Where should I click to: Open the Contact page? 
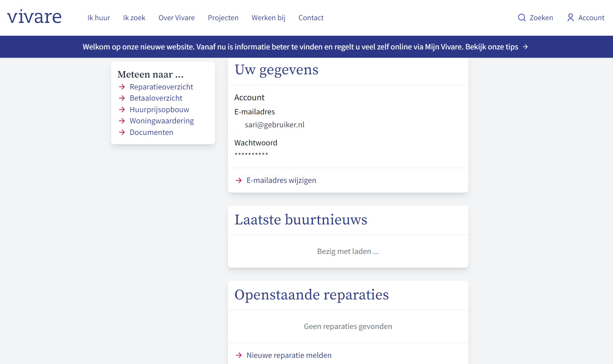coord(311,18)
